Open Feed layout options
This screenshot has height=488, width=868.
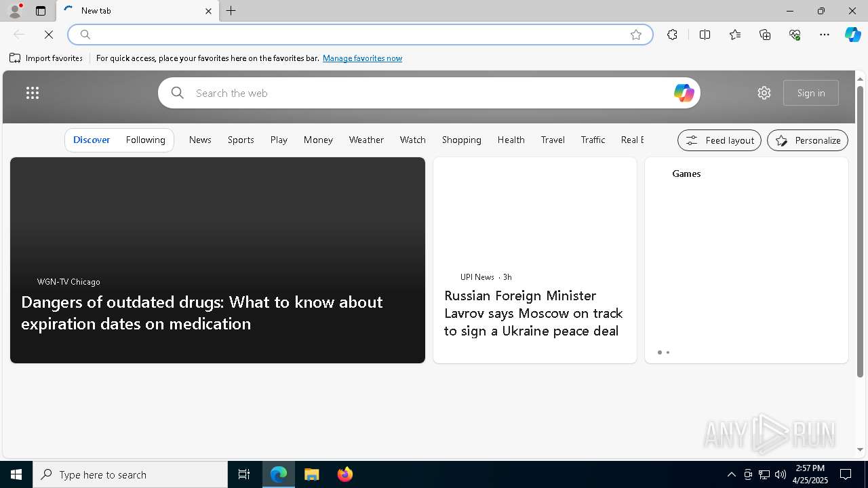719,140
